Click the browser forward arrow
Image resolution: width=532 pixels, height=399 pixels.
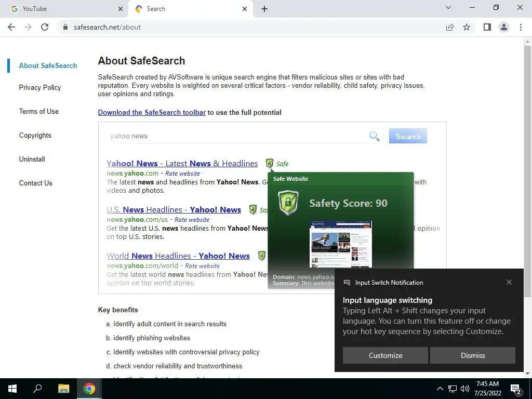click(x=28, y=27)
